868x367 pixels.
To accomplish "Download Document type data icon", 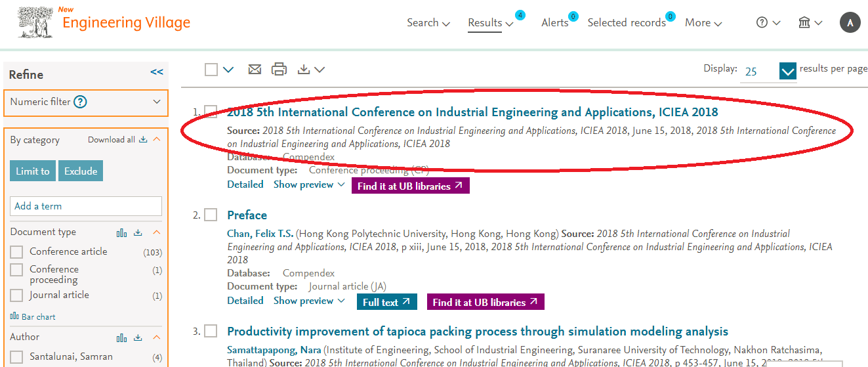I will click(x=138, y=232).
